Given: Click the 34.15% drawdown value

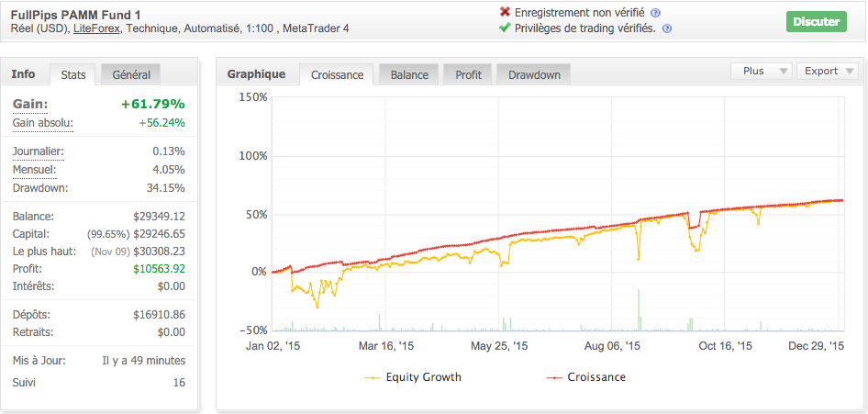Looking at the screenshot, I should pyautogui.click(x=165, y=188).
